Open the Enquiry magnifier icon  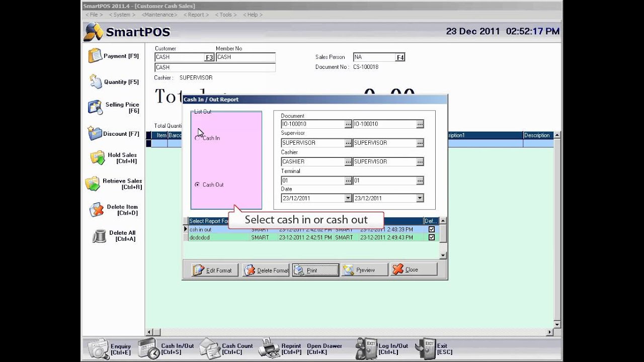click(98, 348)
